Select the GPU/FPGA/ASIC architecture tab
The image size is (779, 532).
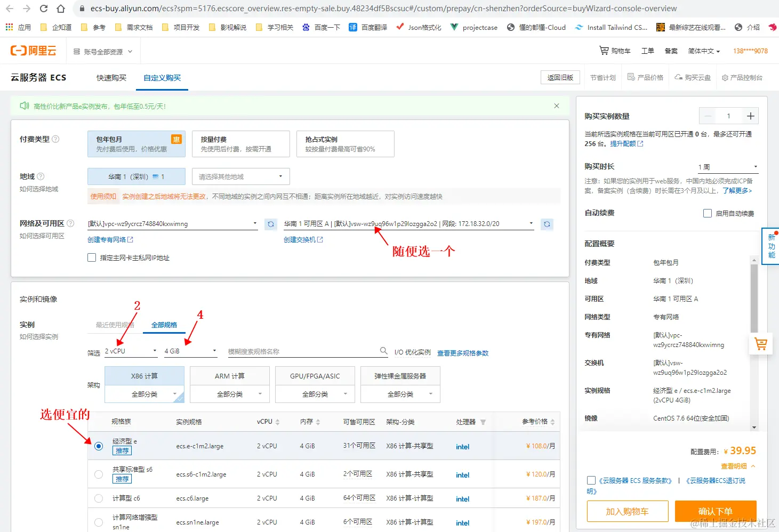click(x=315, y=376)
